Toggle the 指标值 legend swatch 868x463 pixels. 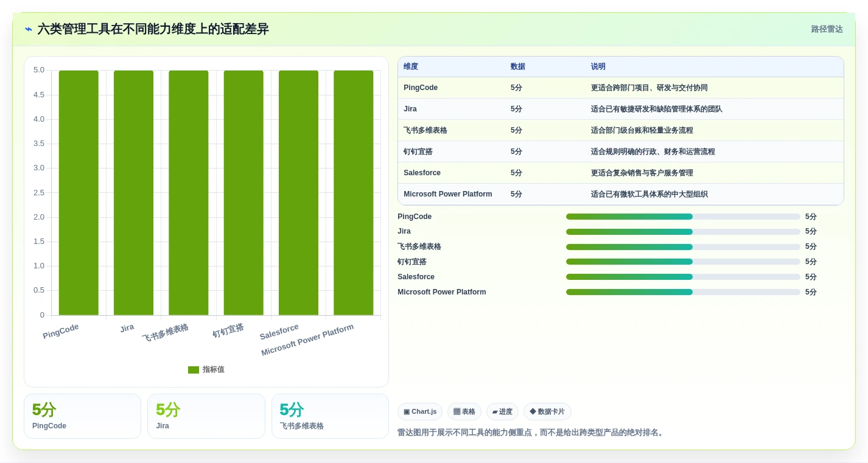click(x=194, y=370)
